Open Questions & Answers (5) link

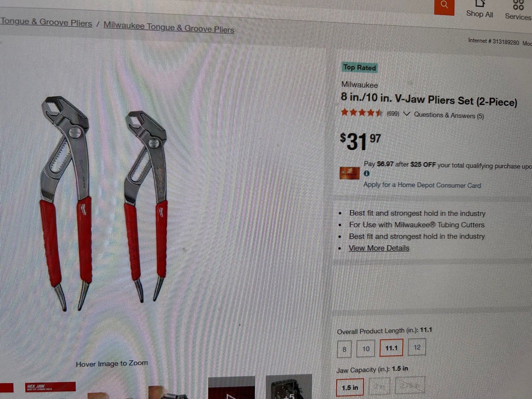449,115
